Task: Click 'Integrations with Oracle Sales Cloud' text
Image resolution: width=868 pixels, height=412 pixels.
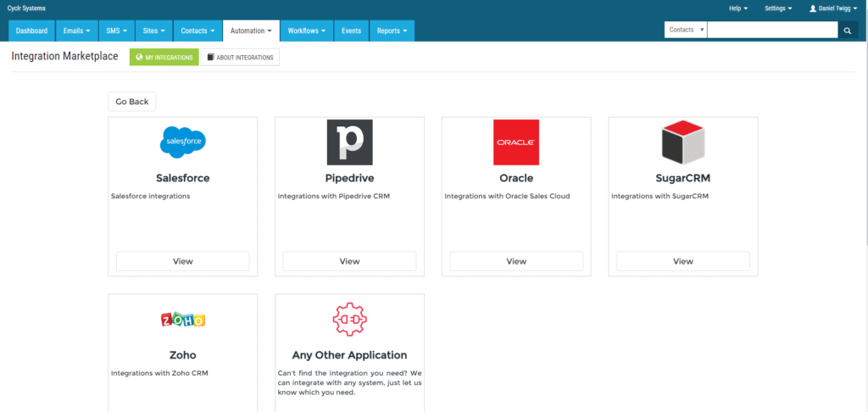Action: (507, 196)
